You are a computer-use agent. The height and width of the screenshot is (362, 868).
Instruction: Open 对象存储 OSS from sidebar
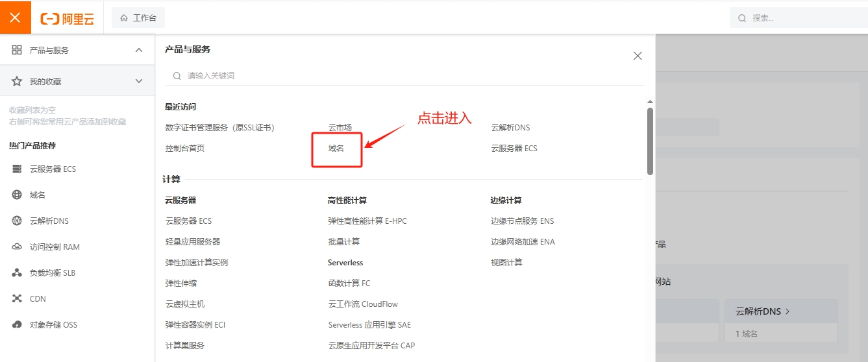pos(53,324)
